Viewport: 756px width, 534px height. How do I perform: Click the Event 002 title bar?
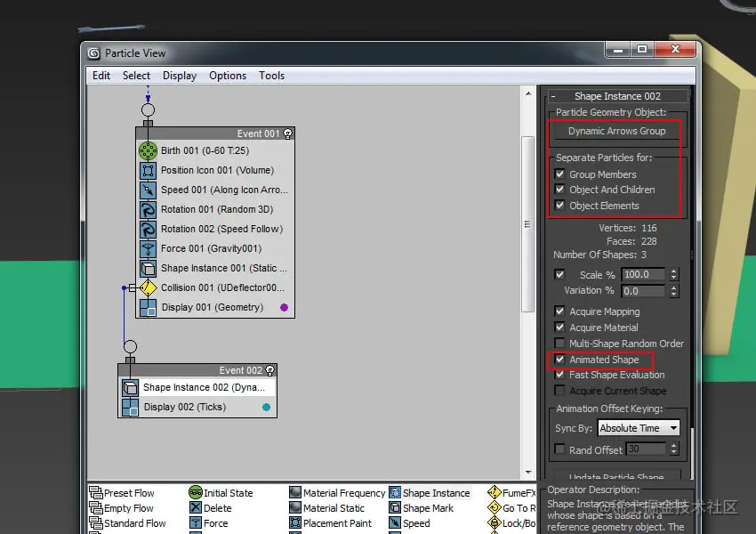point(197,370)
